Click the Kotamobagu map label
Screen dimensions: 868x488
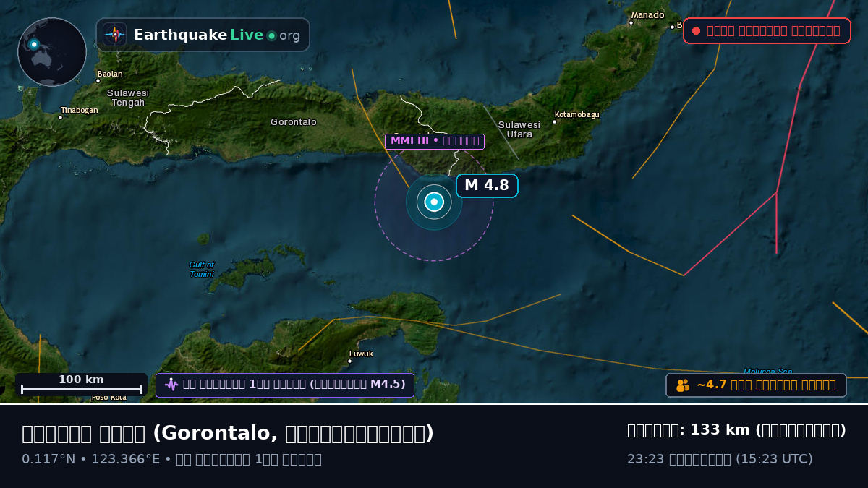coord(577,114)
